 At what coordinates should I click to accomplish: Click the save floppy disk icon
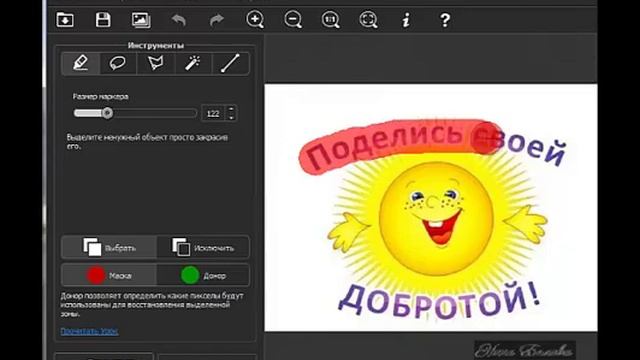tap(103, 20)
